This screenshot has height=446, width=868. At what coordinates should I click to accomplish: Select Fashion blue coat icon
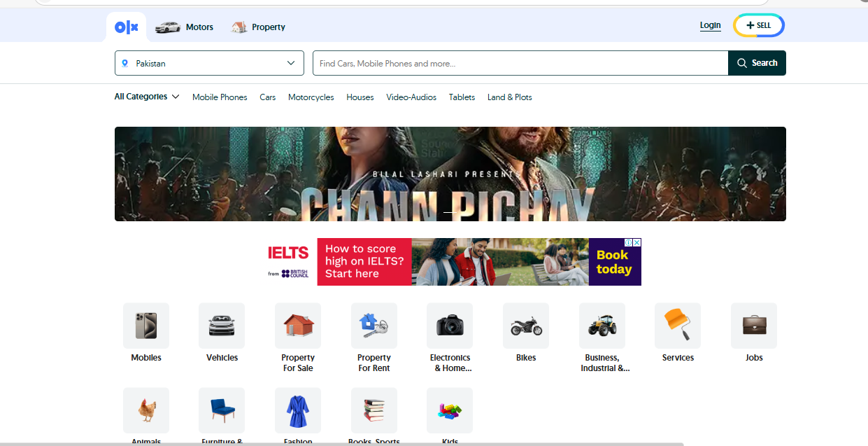pos(298,410)
